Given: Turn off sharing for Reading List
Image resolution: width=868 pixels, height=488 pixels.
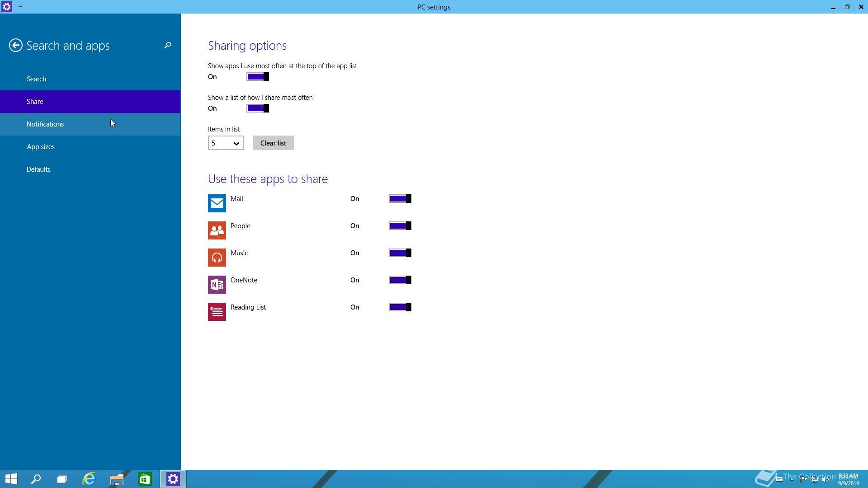Looking at the screenshot, I should click(400, 307).
